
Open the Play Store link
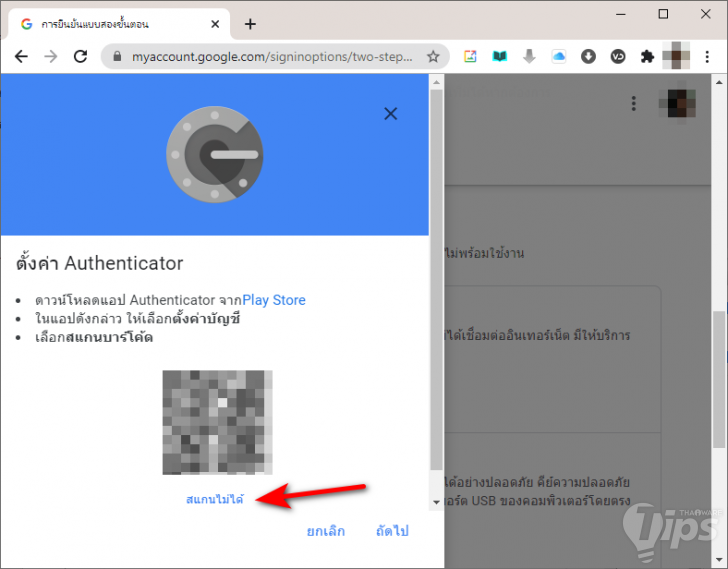tap(274, 300)
